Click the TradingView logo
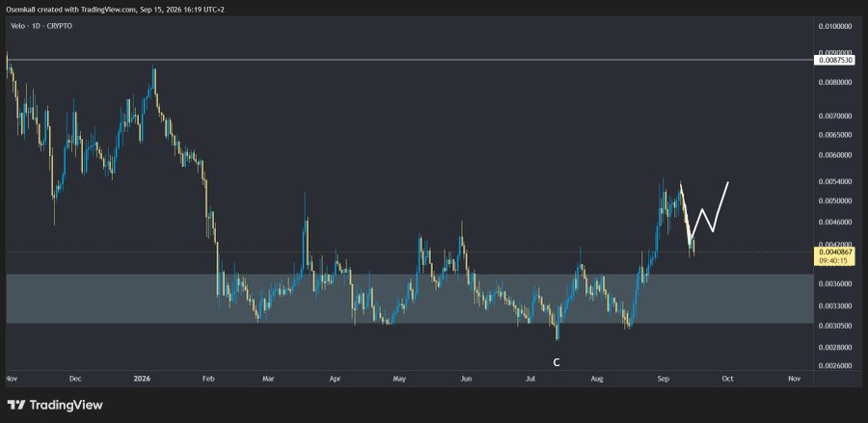868x423 pixels. (55, 405)
